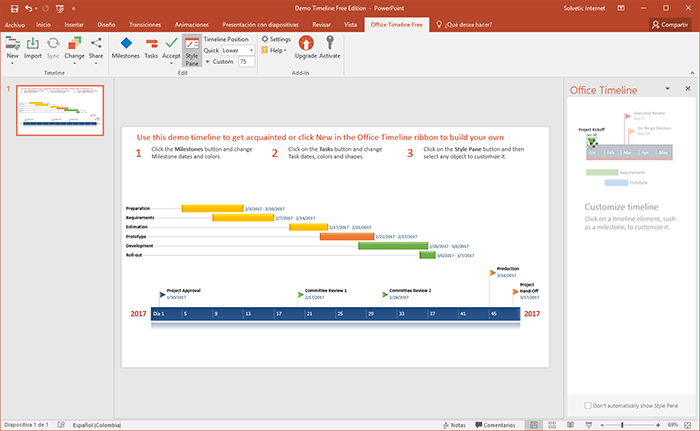Open the Archivo menu

15,25
